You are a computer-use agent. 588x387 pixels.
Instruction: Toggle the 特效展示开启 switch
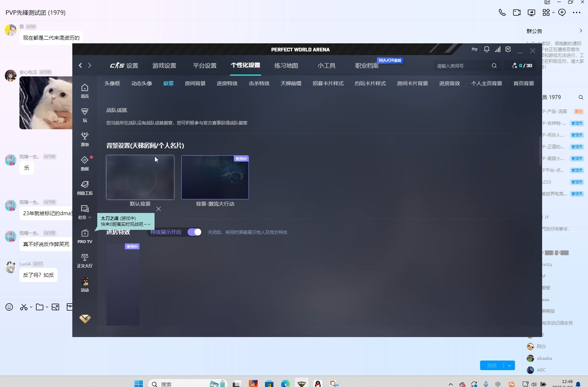point(195,232)
